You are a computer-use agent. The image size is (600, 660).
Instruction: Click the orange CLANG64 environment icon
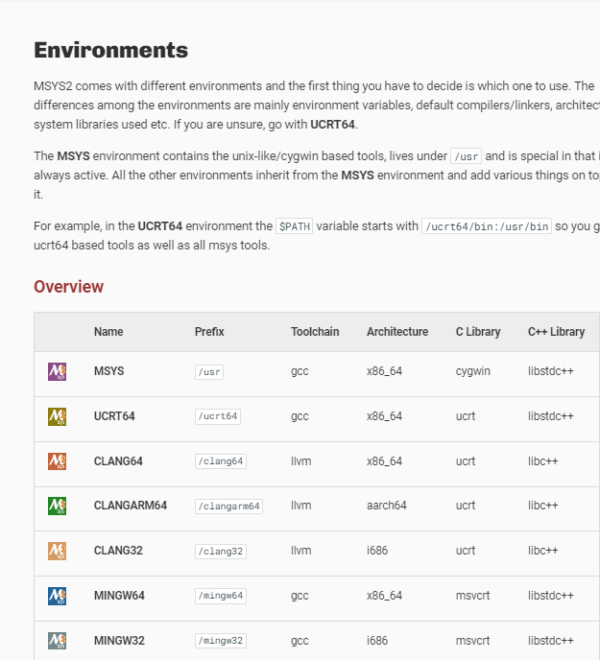click(x=57, y=461)
